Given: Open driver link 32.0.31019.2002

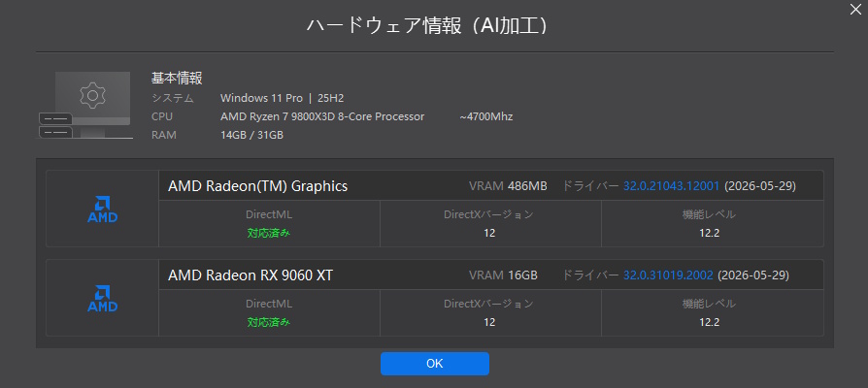Looking at the screenshot, I should tap(668, 275).
